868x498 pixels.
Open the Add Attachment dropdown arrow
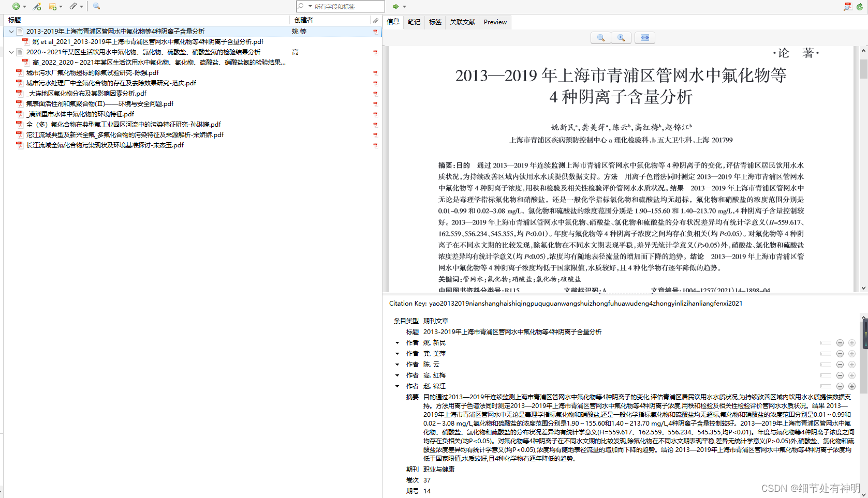pyautogui.click(x=82, y=7)
